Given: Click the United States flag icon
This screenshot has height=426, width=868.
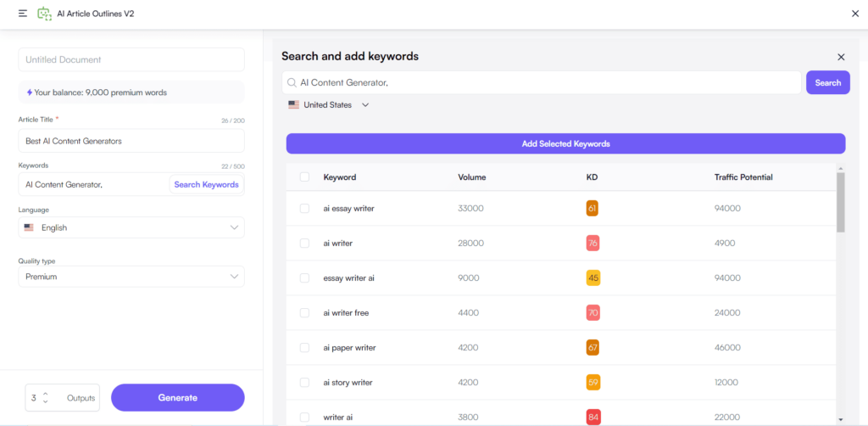Looking at the screenshot, I should 293,104.
